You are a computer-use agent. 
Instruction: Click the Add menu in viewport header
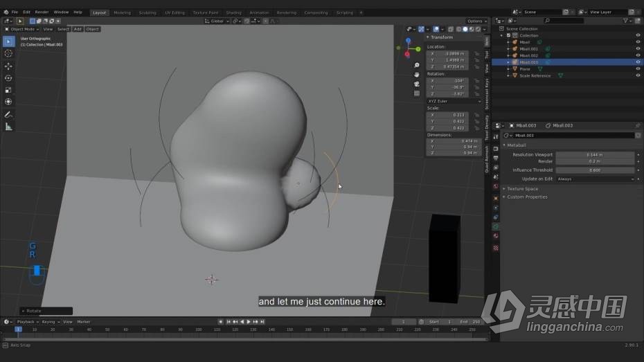[78, 29]
